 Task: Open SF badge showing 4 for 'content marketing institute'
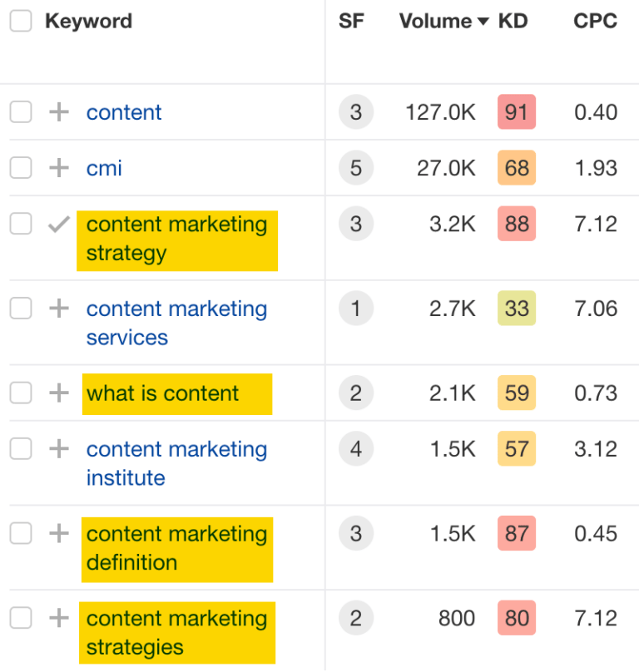point(355,449)
